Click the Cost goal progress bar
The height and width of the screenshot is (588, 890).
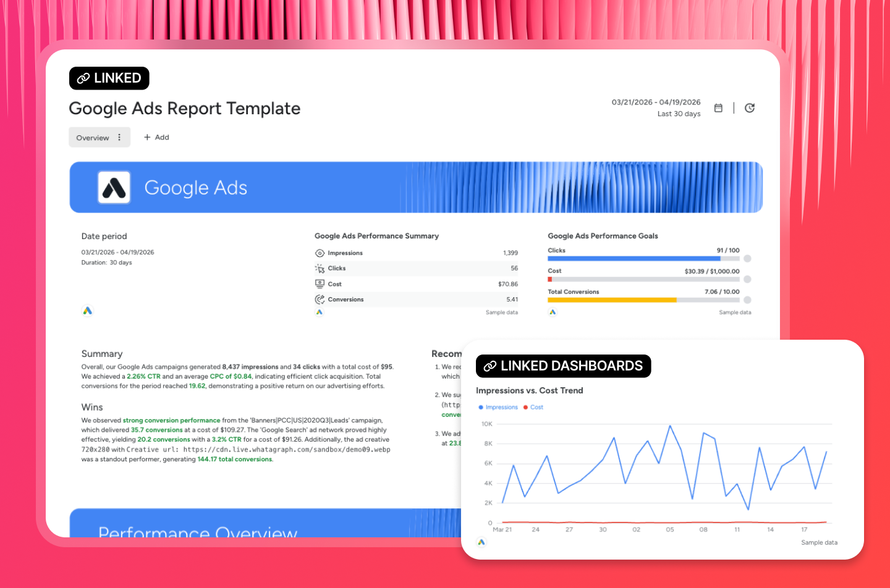coord(643,279)
